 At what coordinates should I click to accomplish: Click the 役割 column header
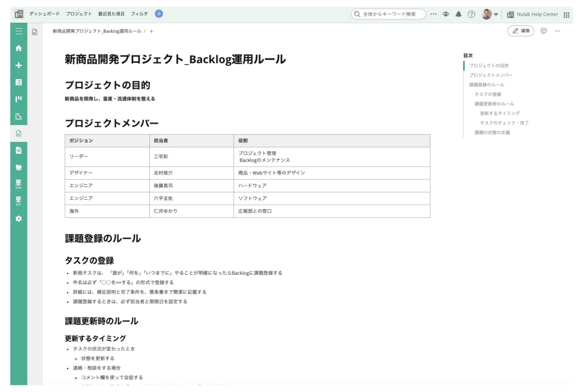[332, 141]
